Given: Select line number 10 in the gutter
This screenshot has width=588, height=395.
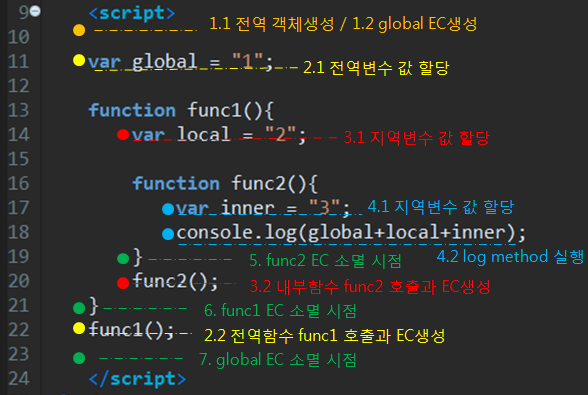Looking at the screenshot, I should pos(18,37).
